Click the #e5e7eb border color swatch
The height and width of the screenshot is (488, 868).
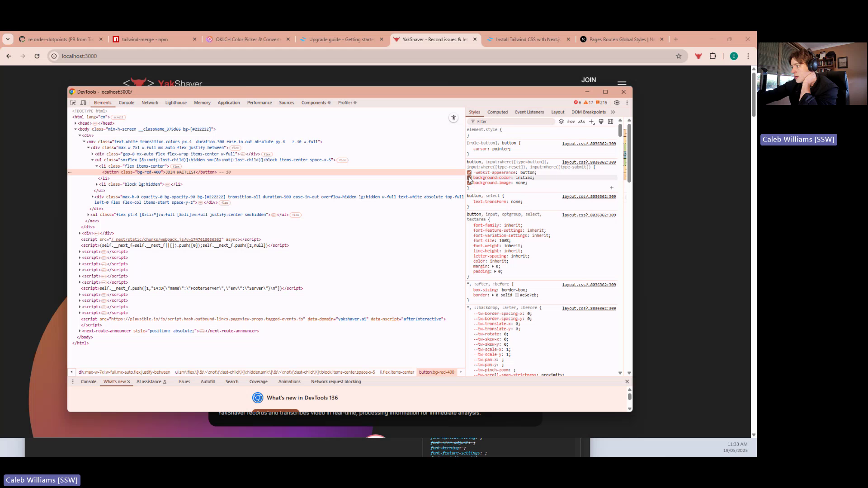[x=517, y=296]
